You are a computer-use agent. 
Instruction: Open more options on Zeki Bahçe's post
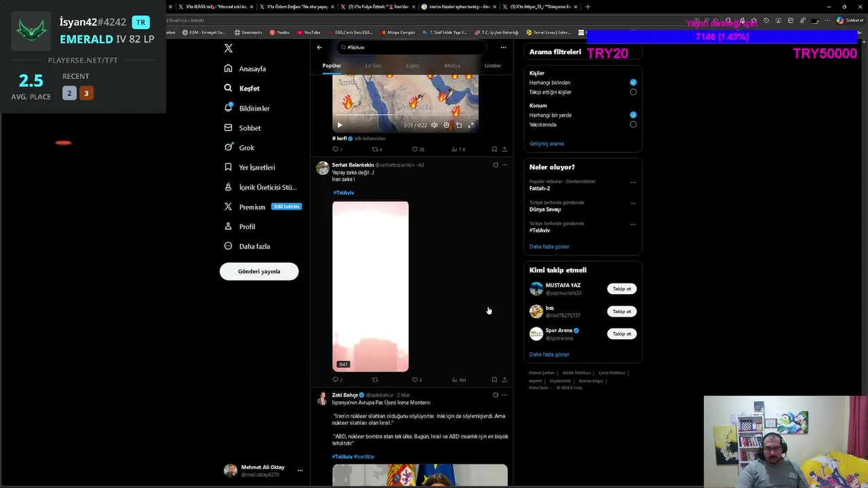point(504,394)
